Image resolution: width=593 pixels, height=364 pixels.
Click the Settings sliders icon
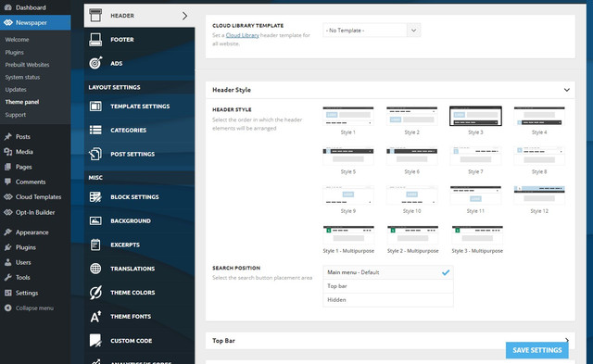(x=8, y=293)
